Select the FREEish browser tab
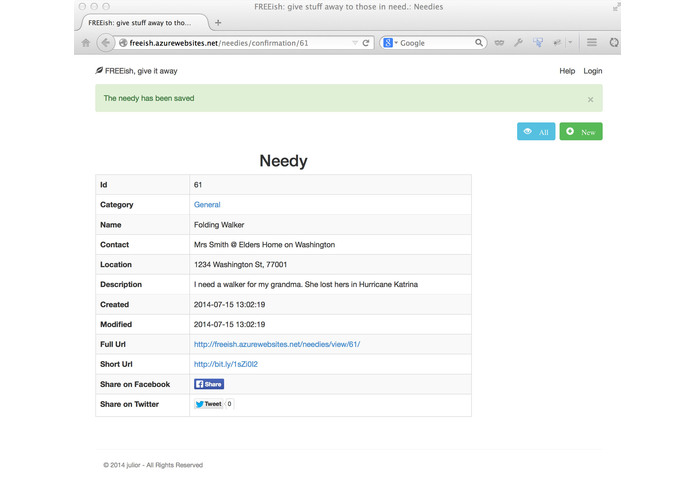Image resolution: width=695 pixels, height=494 pixels. [141, 23]
